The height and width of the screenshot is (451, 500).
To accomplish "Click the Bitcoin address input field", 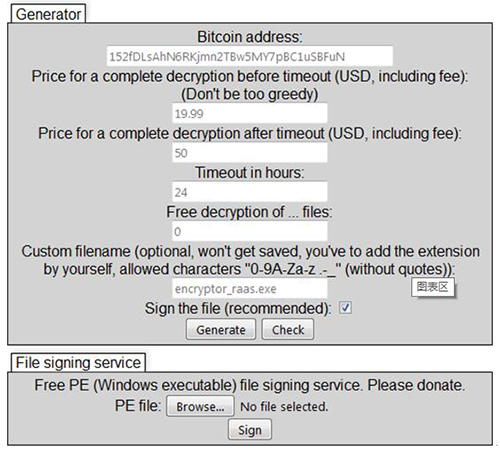I will [249, 56].
